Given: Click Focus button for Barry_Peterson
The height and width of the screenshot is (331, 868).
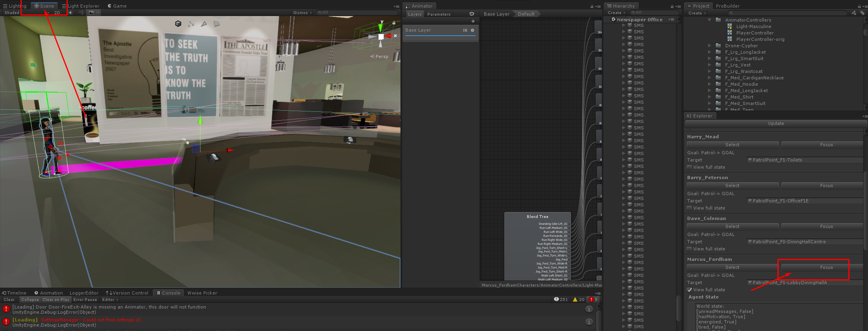Looking at the screenshot, I should 823,186.
